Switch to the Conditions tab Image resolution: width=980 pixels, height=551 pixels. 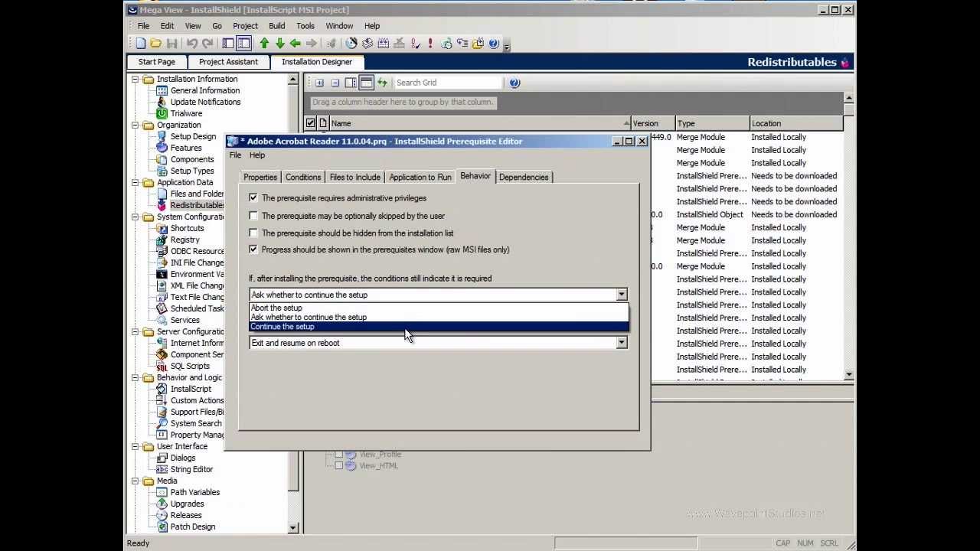pyautogui.click(x=303, y=177)
